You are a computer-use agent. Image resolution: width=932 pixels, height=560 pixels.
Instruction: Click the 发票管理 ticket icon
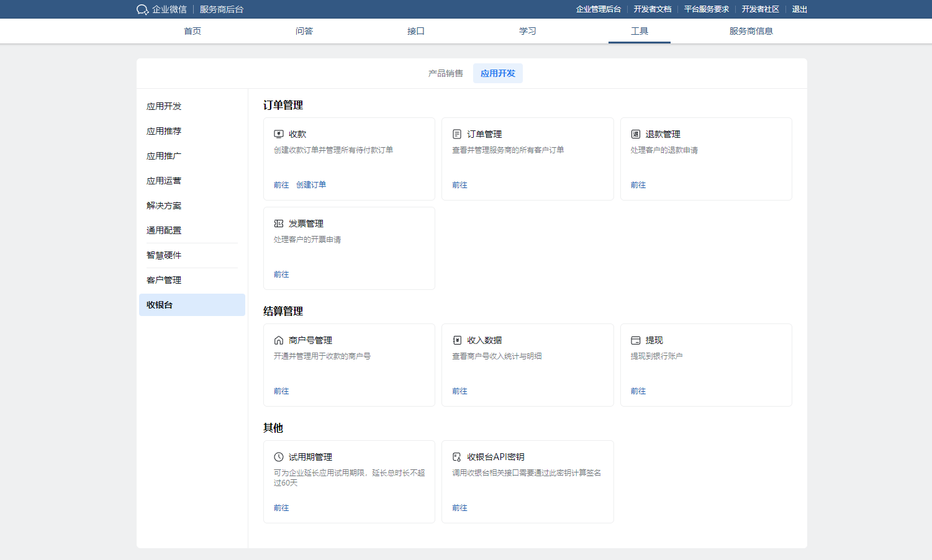pos(279,224)
